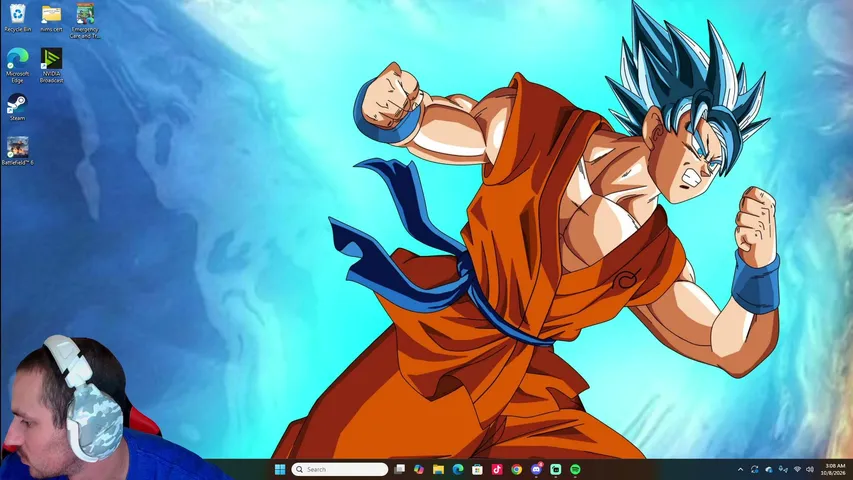853x480 pixels.
Task: Open the Wi-Fi network tray icon
Action: [x=798, y=469]
